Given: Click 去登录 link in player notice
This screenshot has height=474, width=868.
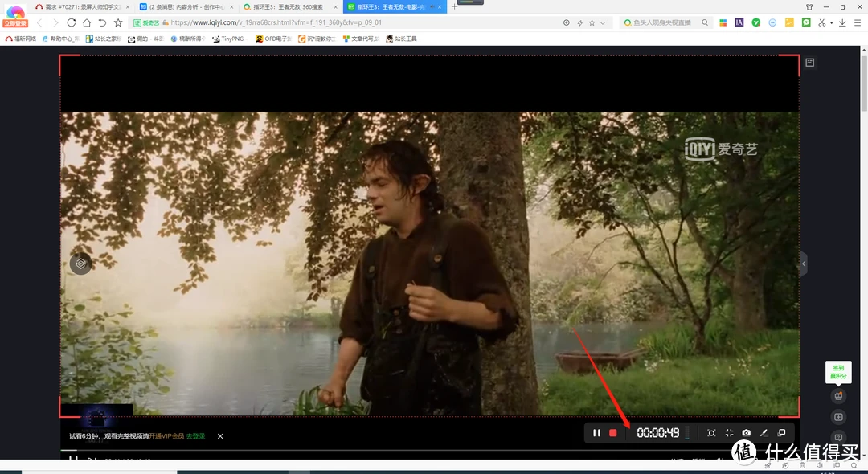Looking at the screenshot, I should click(x=195, y=436).
